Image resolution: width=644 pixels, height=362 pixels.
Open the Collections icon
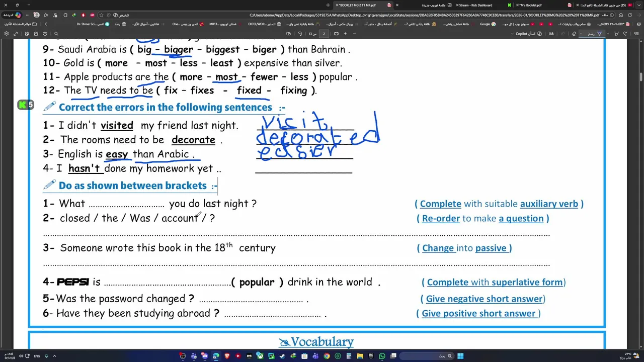[x=55, y=15]
